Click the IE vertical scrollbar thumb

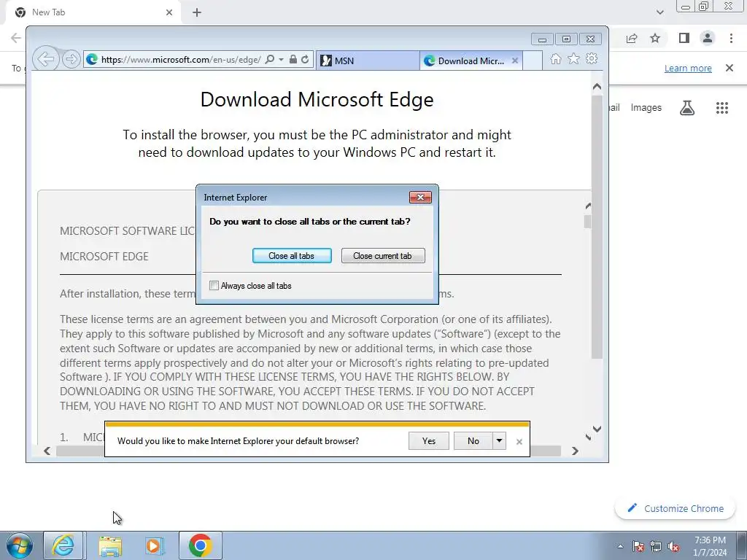point(597,227)
